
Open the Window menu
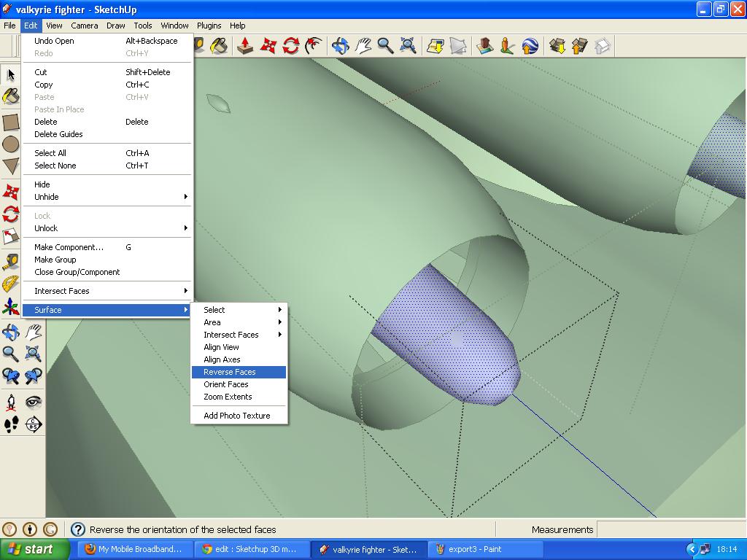click(174, 26)
